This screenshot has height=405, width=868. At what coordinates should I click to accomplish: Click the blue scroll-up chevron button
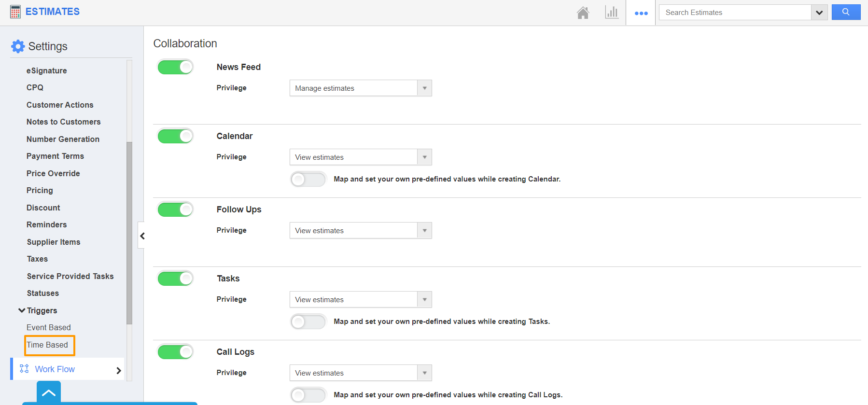pyautogui.click(x=49, y=392)
